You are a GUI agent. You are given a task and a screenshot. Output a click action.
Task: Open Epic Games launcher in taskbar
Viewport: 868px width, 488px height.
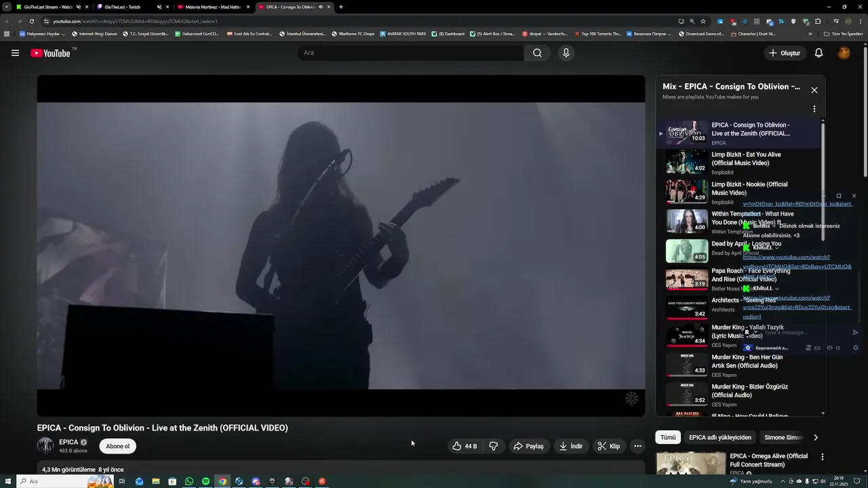[x=272, y=481]
